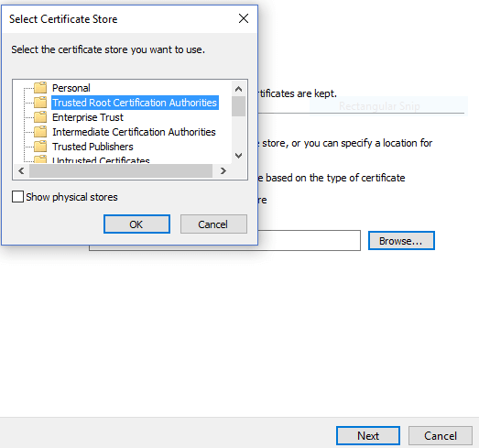Screen dimensions: 479x448
Task: Click the horizontal scroll left arrow
Action: (x=21, y=170)
